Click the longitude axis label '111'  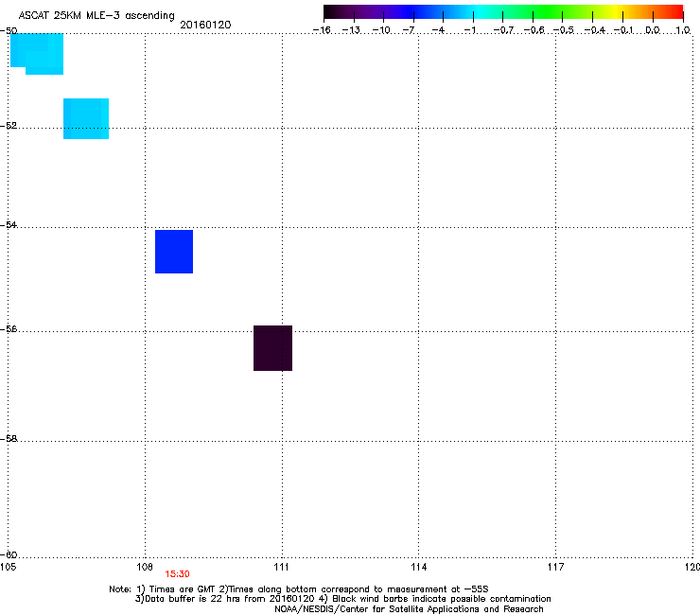click(x=281, y=567)
